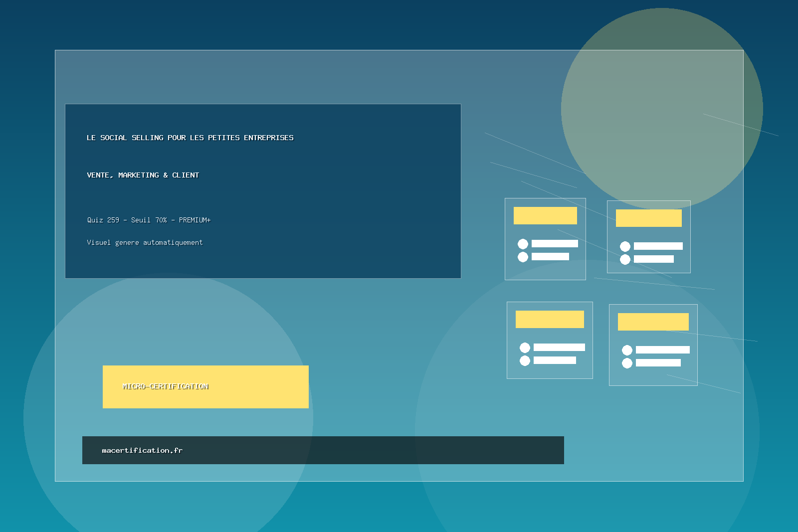Select second radio circle in lower-right card
The width and height of the screenshot is (798, 532).
(627, 363)
